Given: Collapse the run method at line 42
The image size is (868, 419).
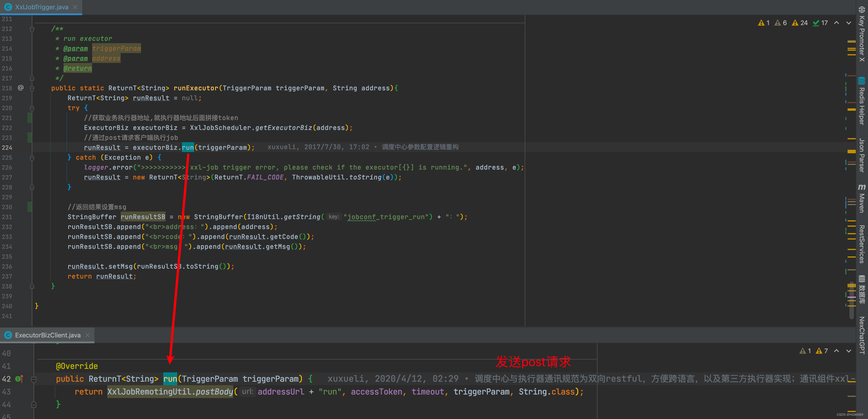Looking at the screenshot, I should tap(34, 380).
